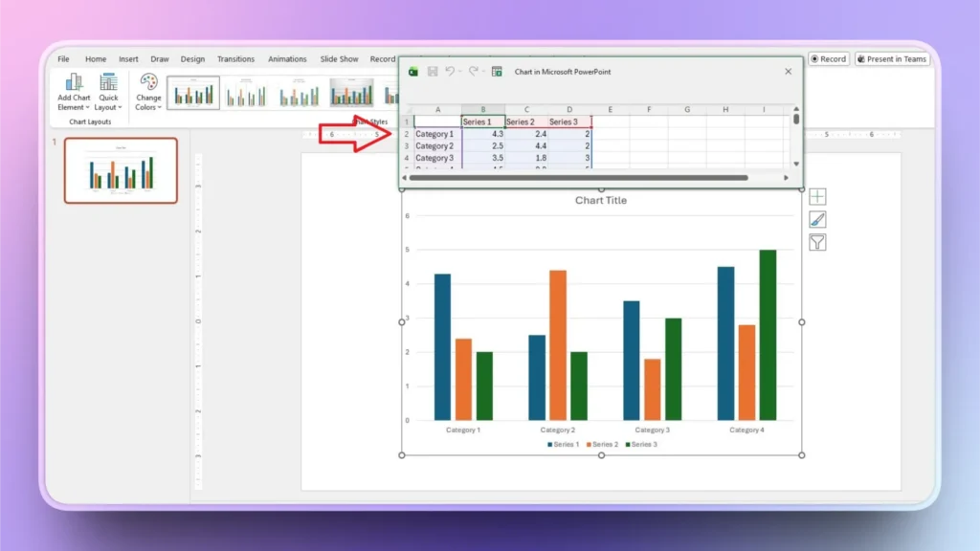
Task: Open the Slide Show menu tab
Action: [339, 58]
